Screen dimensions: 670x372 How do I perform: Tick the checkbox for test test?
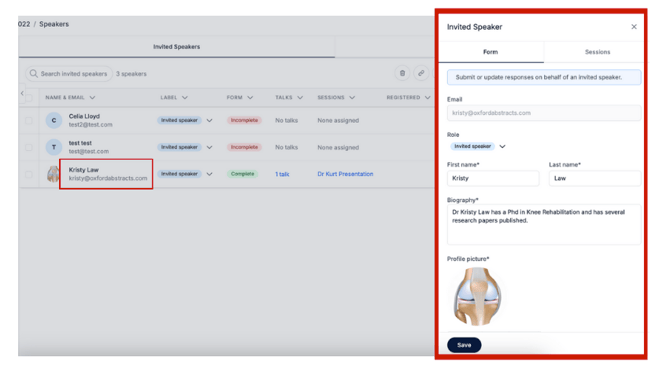(x=29, y=147)
